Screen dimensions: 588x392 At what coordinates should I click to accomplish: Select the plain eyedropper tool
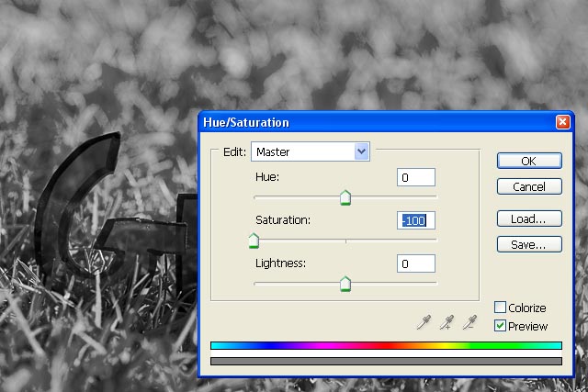[424, 322]
